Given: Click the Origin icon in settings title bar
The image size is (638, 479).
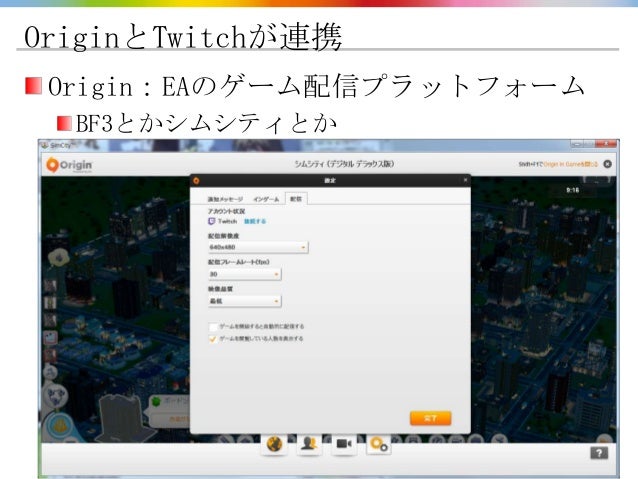Looking at the screenshot, I should [x=197, y=180].
